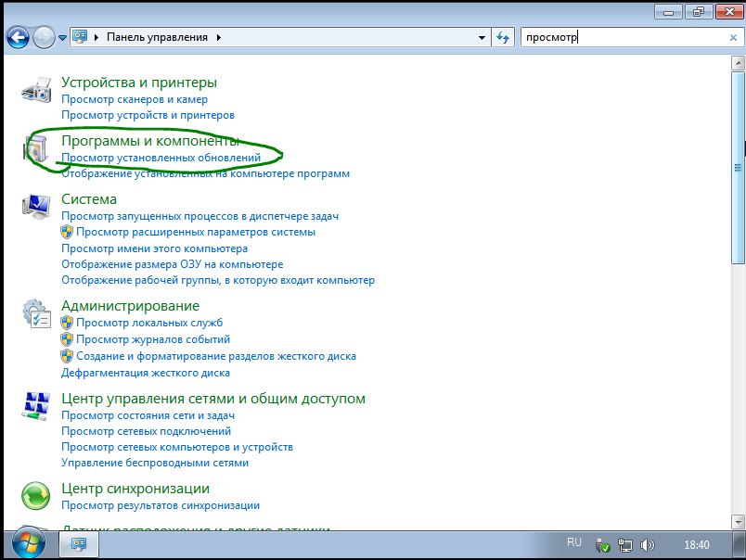746x560 pixels.
Task: Click Просмотр сетевых подключений link
Action: tap(146, 431)
